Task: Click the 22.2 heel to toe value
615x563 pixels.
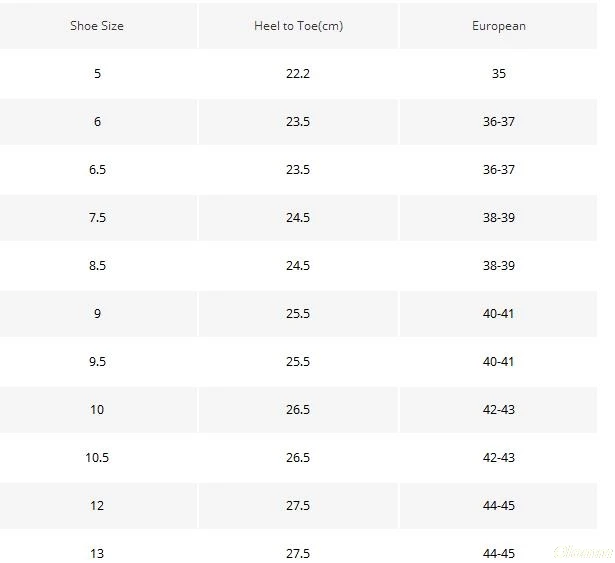Action: pyautogui.click(x=298, y=74)
